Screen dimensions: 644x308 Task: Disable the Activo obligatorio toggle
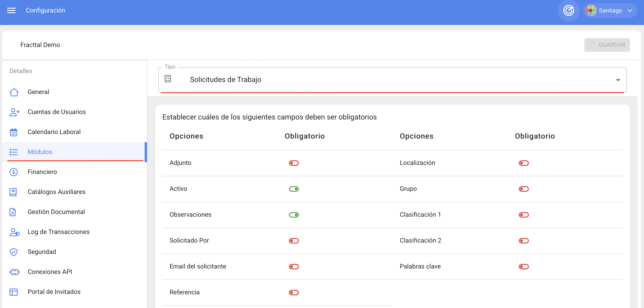pyautogui.click(x=294, y=189)
